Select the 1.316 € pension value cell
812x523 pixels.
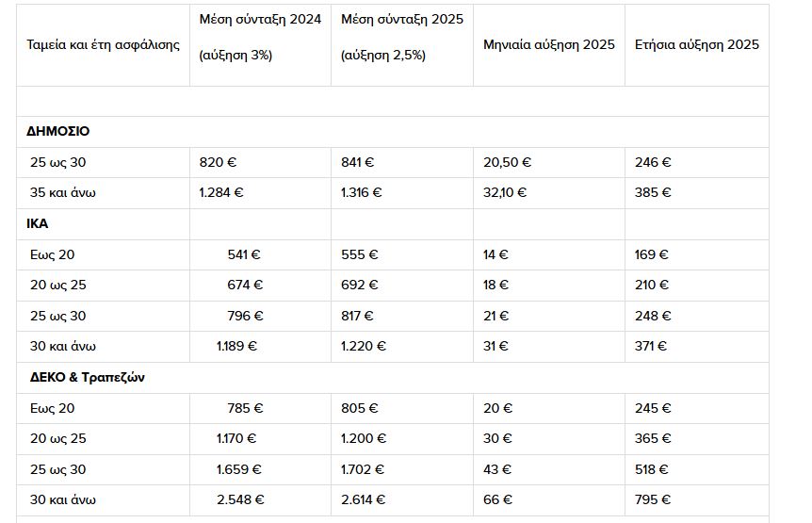[402, 192]
